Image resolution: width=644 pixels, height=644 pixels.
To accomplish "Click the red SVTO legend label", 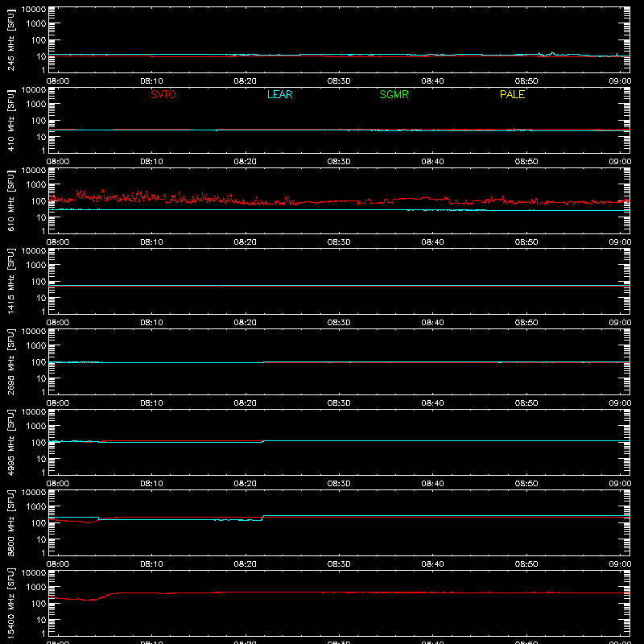I will click(x=163, y=94).
